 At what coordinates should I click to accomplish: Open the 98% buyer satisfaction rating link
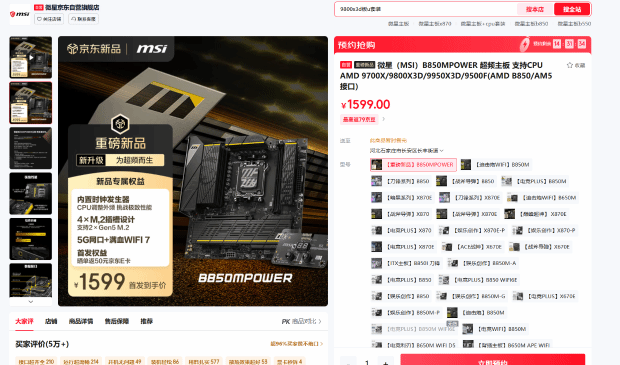[x=297, y=344]
